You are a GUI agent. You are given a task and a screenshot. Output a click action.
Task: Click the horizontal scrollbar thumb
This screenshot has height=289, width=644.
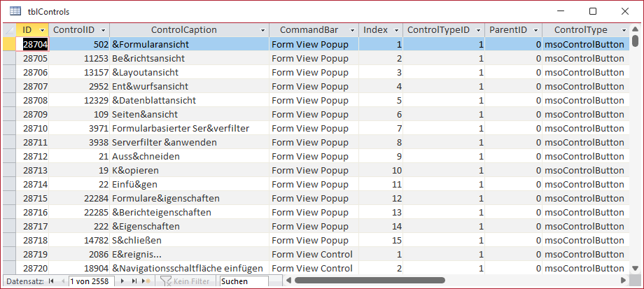pos(370,281)
